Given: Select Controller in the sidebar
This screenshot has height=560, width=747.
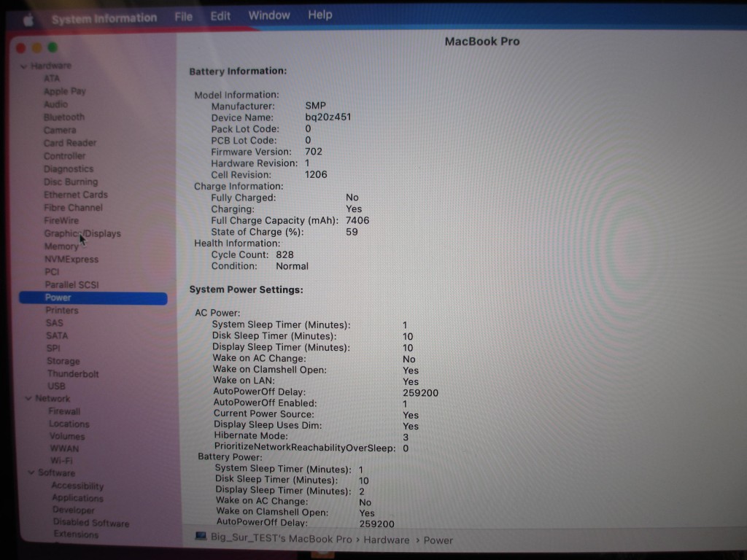Looking at the screenshot, I should [65, 156].
